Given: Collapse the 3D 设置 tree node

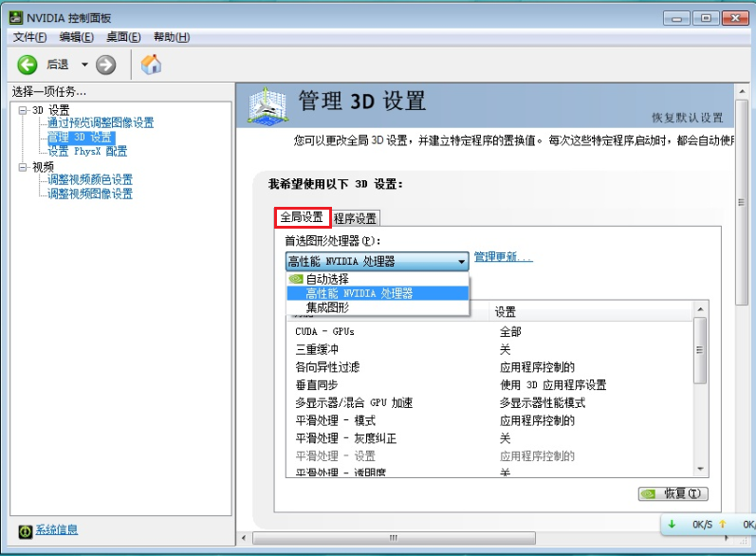Looking at the screenshot, I should click(x=22, y=110).
